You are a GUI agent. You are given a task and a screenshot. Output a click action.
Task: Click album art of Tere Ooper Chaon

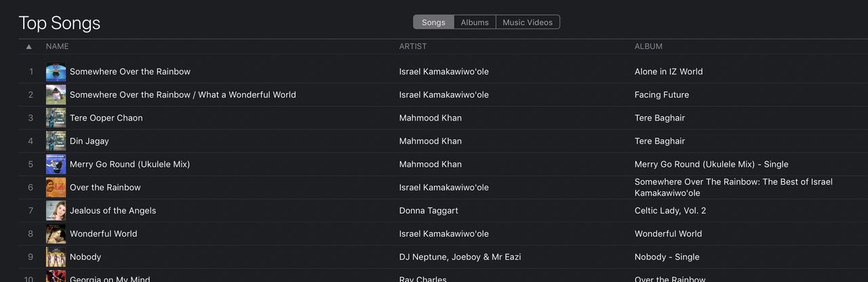[56, 118]
